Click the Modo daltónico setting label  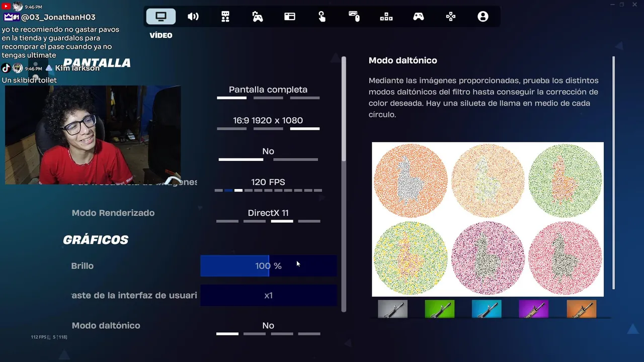106,325
